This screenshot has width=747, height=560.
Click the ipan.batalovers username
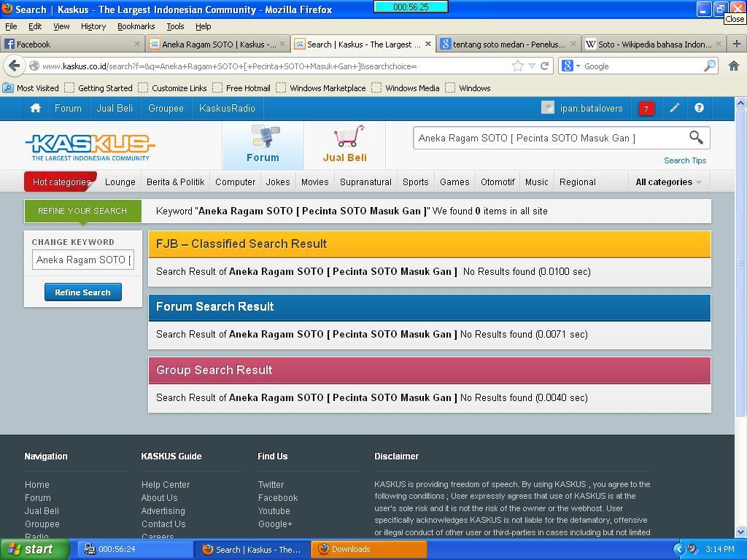point(591,108)
